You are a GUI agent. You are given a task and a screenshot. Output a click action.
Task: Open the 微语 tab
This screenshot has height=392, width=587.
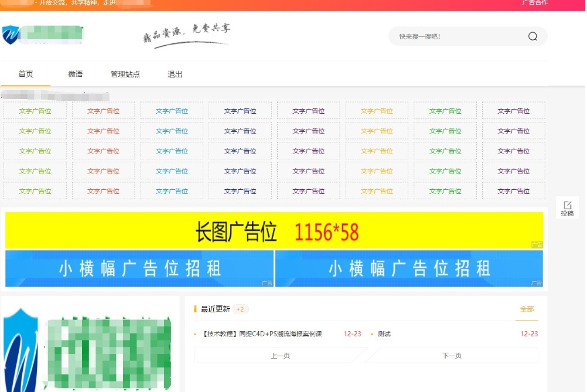77,74
